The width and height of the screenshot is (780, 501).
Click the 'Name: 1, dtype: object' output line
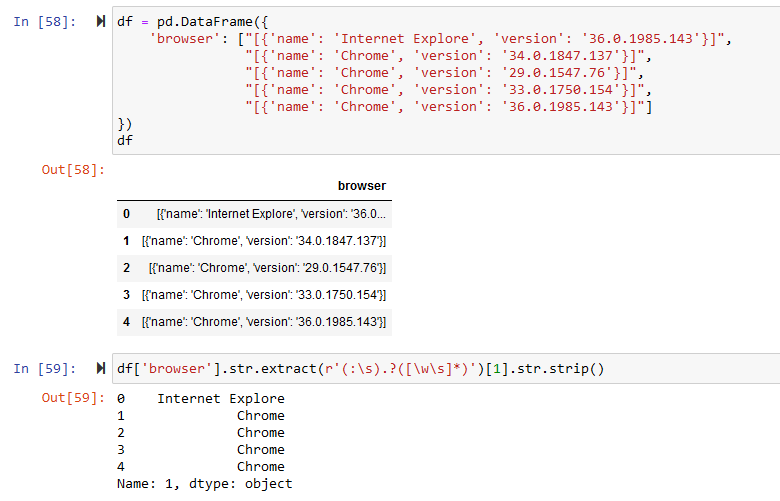pyautogui.click(x=204, y=484)
